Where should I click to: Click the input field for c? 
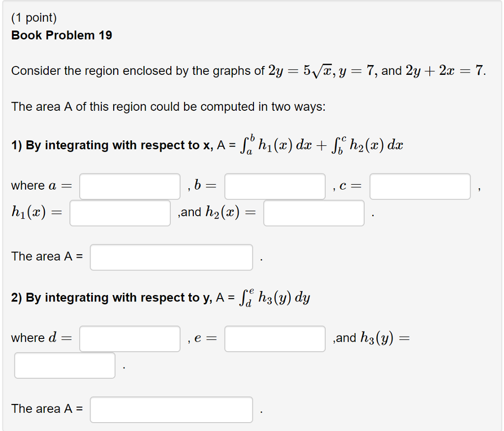(x=419, y=186)
